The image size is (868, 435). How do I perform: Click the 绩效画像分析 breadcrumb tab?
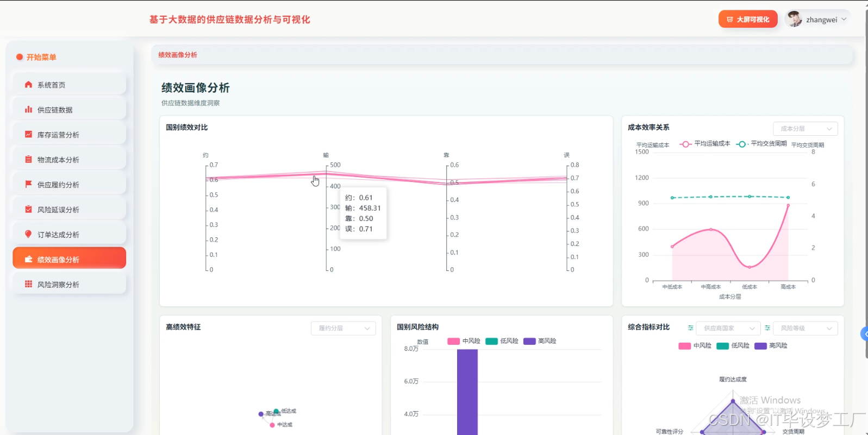pos(178,55)
